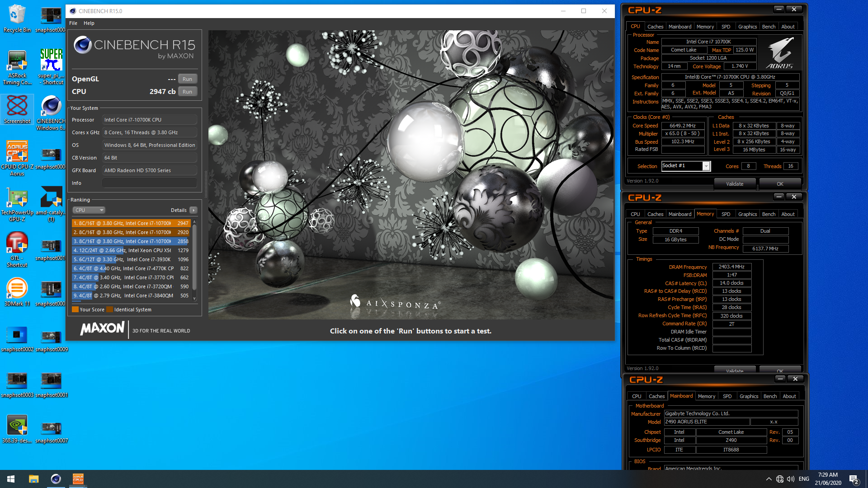Open the CINEBENCH Windows 64 desktop icon
The height and width of the screenshot is (488, 868).
click(51, 113)
